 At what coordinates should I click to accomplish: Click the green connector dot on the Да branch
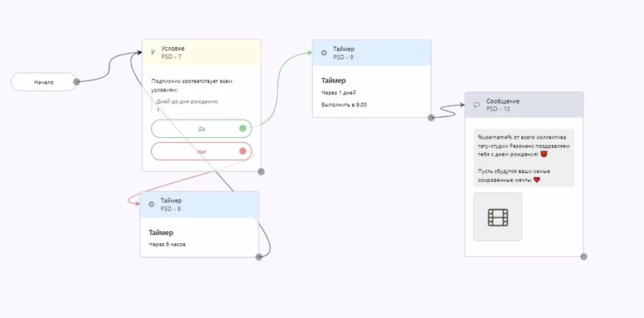pos(243,128)
